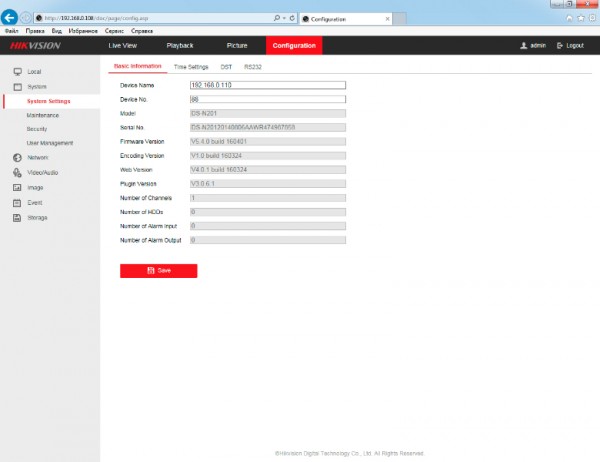Viewport: 600px width, 462px height.
Task: Click the Number of Alarm Input field
Action: tap(268, 226)
